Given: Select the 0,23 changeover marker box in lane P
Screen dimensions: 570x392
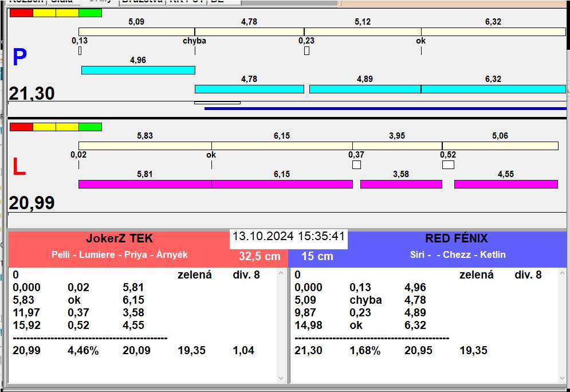Looking at the screenshot, I should coord(307,51).
